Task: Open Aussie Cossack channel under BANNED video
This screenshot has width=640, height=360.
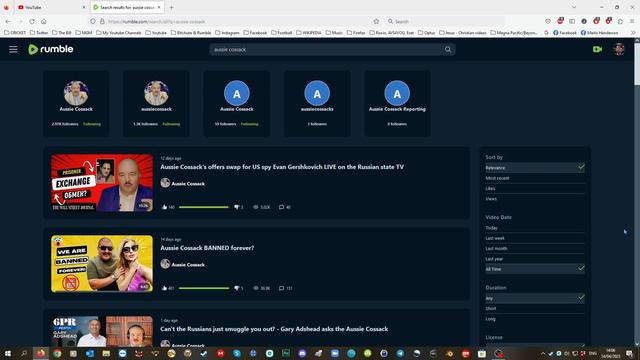Action: pos(188,264)
